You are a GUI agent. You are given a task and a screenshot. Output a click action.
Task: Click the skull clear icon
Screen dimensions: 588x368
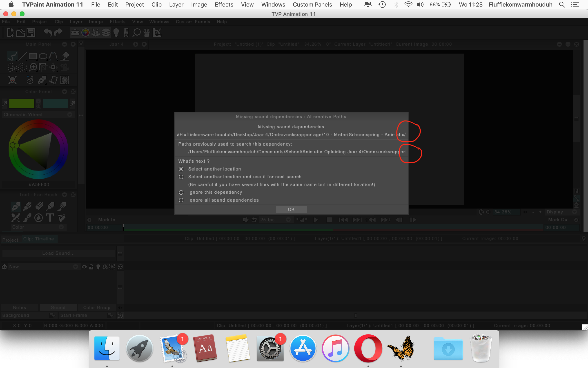point(12,80)
